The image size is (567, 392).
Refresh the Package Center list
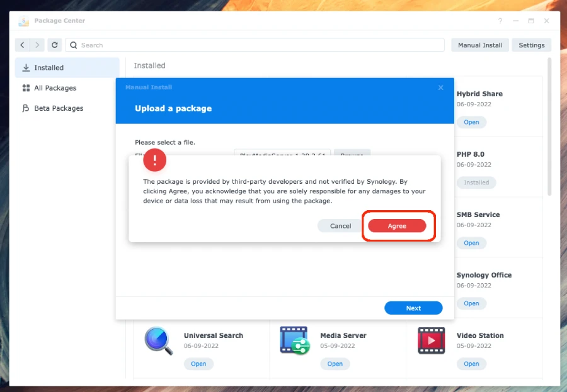[55, 45]
